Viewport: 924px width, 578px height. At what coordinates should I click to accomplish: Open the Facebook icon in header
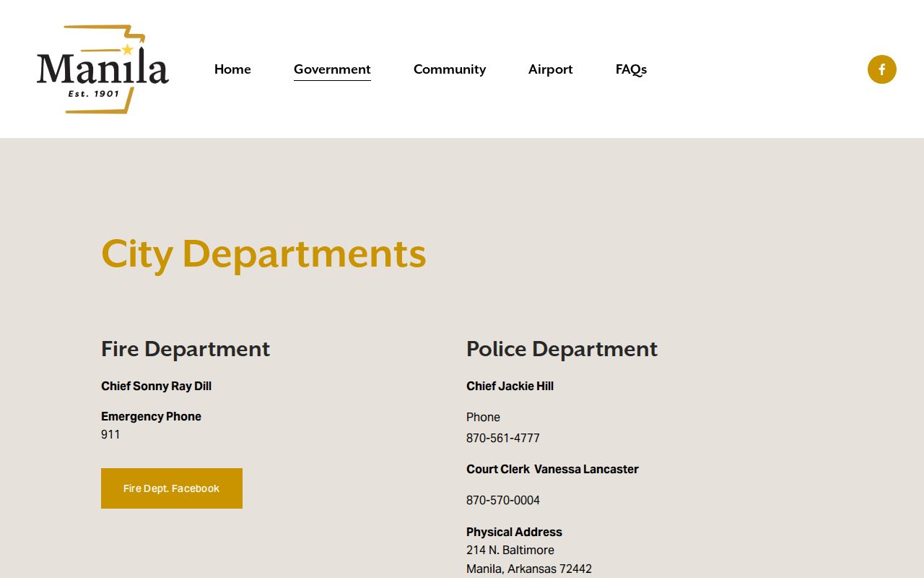click(881, 69)
